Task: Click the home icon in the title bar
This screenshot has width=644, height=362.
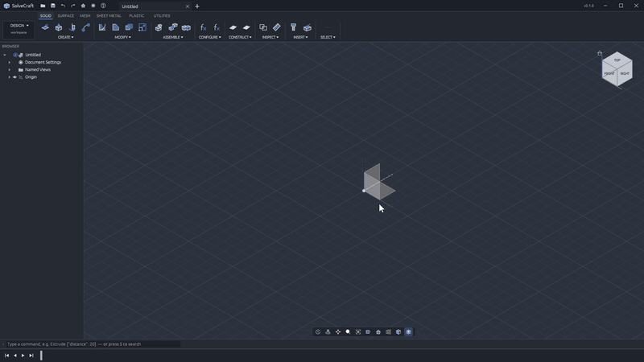Action: coord(83,6)
